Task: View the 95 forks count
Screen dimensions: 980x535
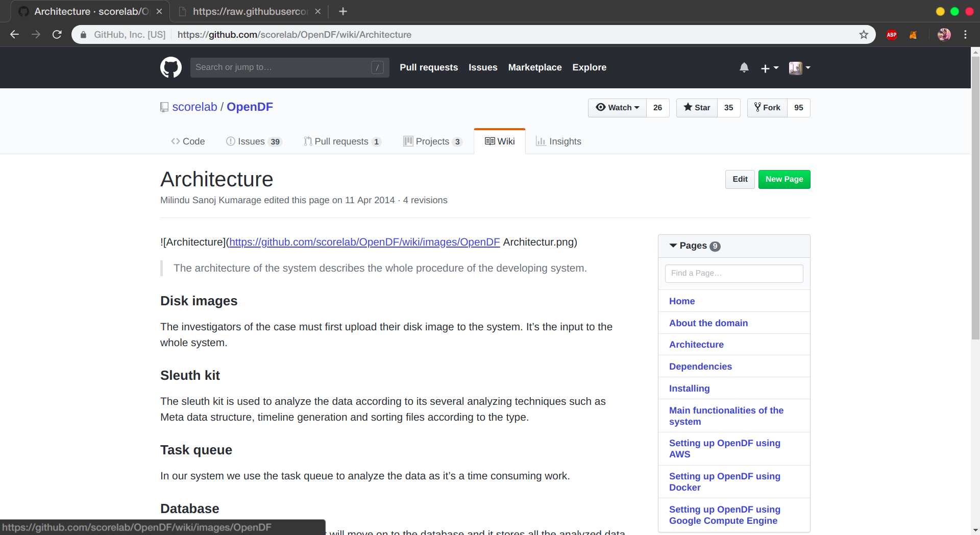Action: [799, 108]
